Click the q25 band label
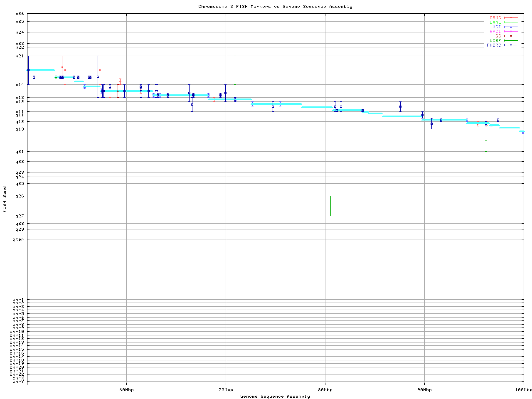Viewport: 532px width, 399px height. [x=20, y=183]
